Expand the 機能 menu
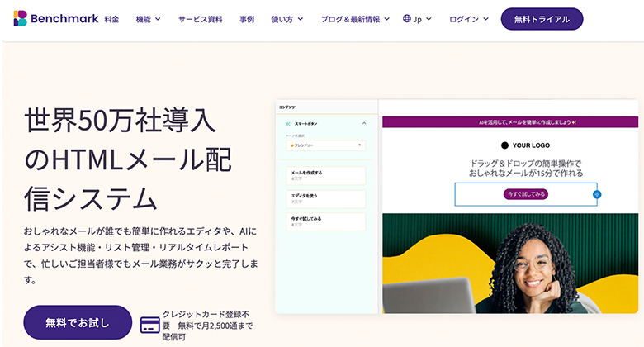644x347 pixels. click(149, 18)
